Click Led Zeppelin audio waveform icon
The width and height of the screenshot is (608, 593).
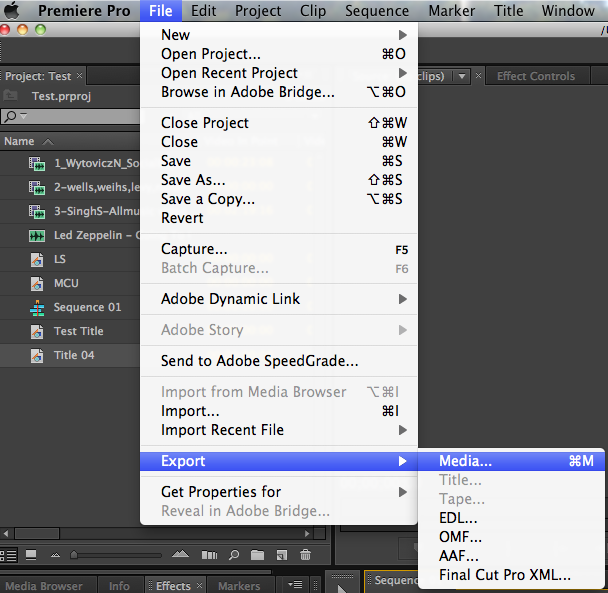coord(37,235)
